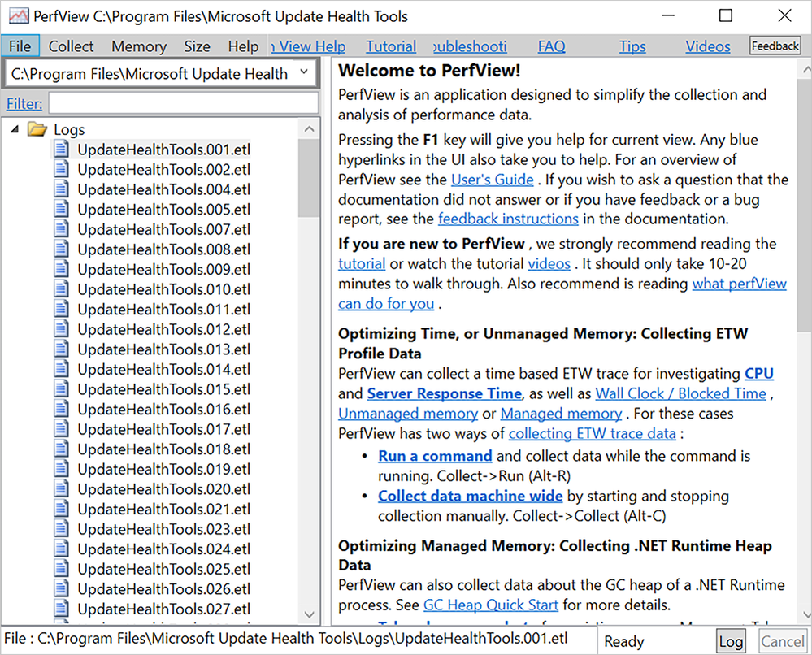The width and height of the screenshot is (812, 655).
Task: Click the Managed memory link
Action: (561, 413)
